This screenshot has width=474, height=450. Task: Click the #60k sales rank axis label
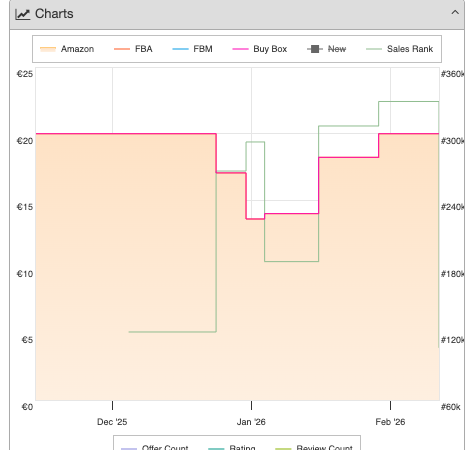(451, 407)
